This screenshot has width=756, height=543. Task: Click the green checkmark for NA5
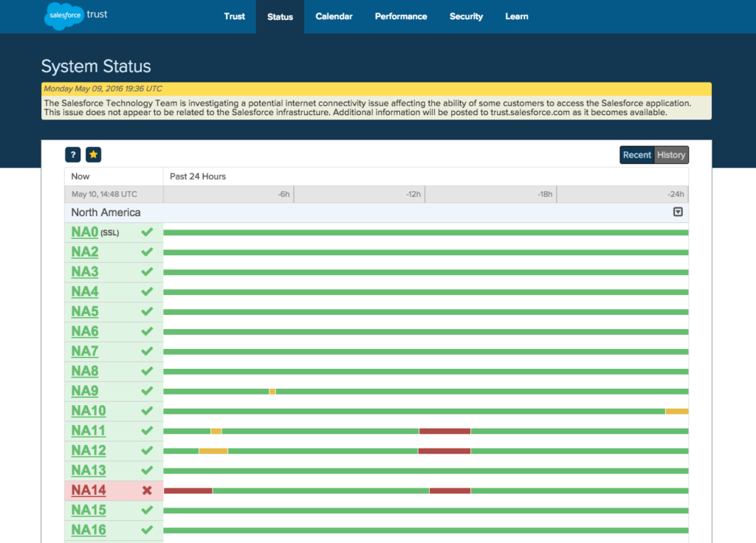[x=147, y=311]
